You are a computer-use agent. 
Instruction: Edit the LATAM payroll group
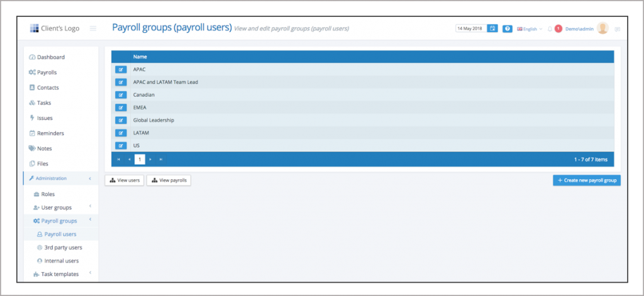(121, 133)
